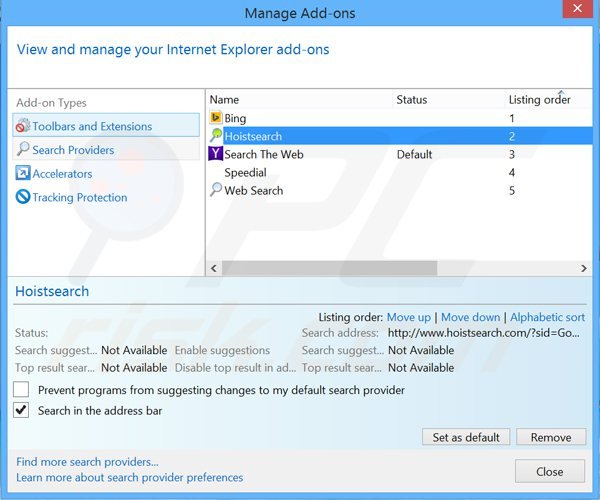Click the Bing provider icon
This screenshot has width=600, height=500.
(x=216, y=119)
